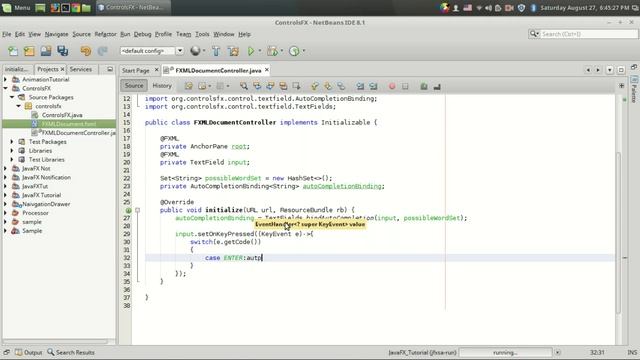This screenshot has width=640, height=360.
Task: Click Find Selection magnifier in editor toolbar
Action: pyautogui.click(x=244, y=86)
